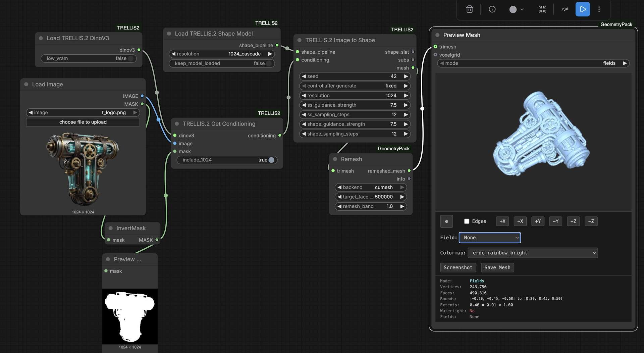The image size is (644, 353).
Task: Click the viewer settings gear button
Action: tap(446, 221)
